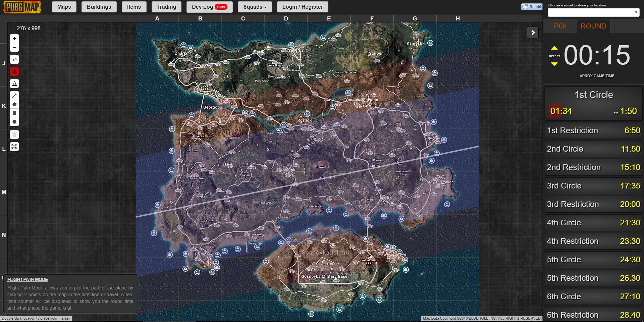
Task: Click the 6th Restriction 28:40 row
Action: pyautogui.click(x=593, y=315)
